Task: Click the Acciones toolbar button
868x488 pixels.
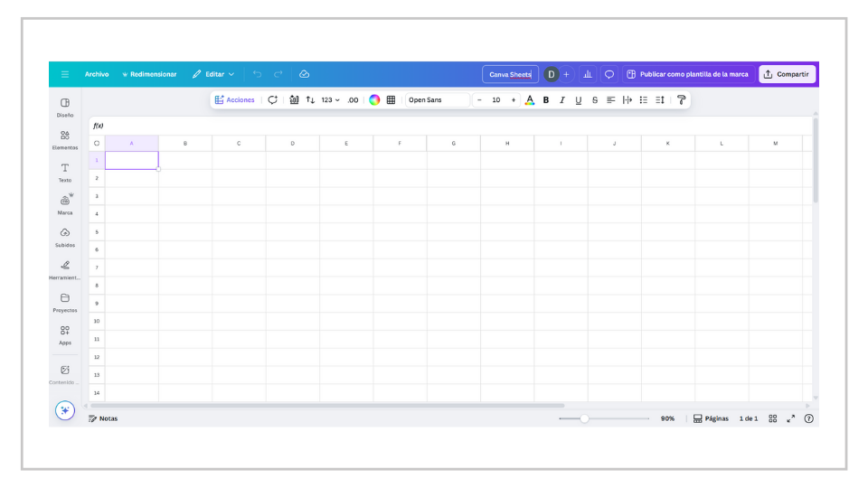Action: pos(235,100)
